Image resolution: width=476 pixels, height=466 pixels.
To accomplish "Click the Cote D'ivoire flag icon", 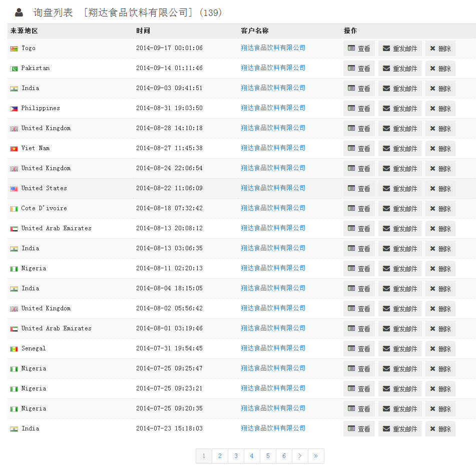I will tap(14, 209).
